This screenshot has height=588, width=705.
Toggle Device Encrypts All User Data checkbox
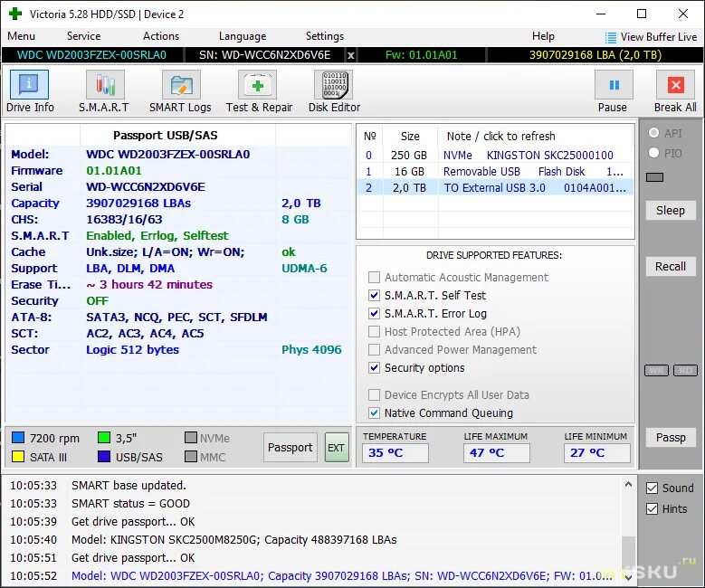(374, 394)
